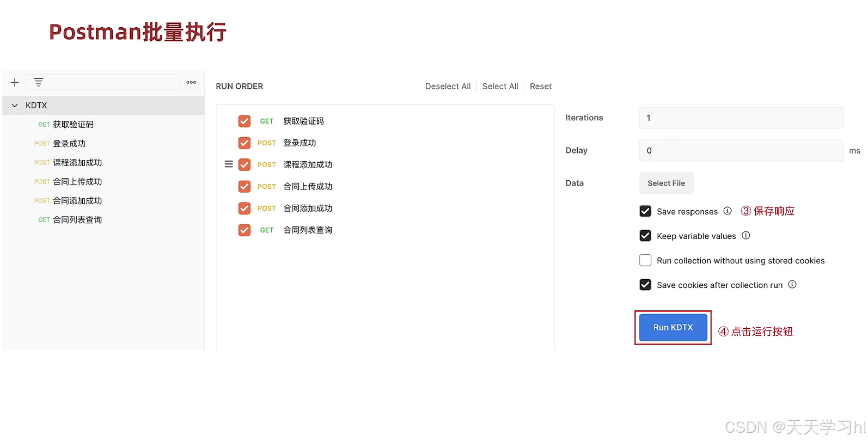This screenshot has width=868, height=442.
Task: Click the RUN ORDER heading
Action: 240,87
